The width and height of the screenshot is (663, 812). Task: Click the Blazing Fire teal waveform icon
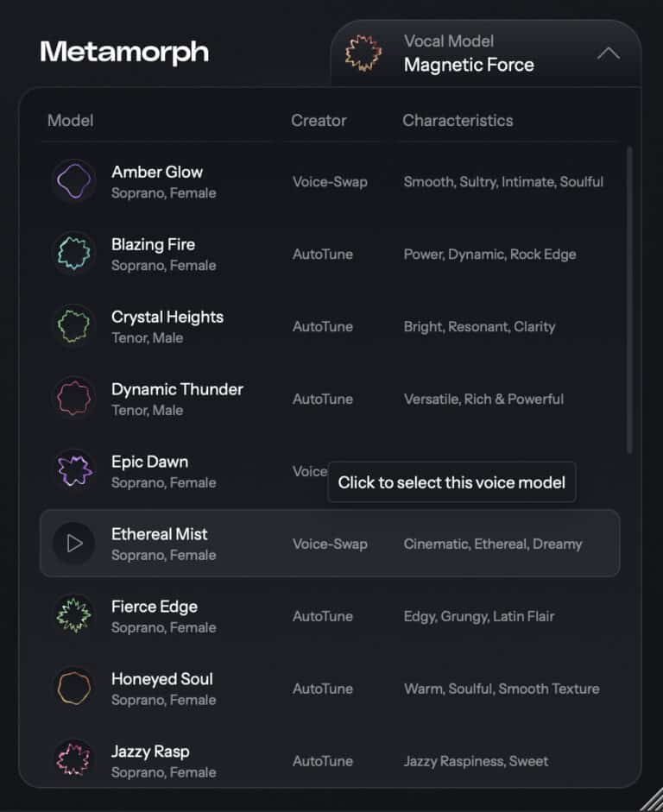coord(73,254)
